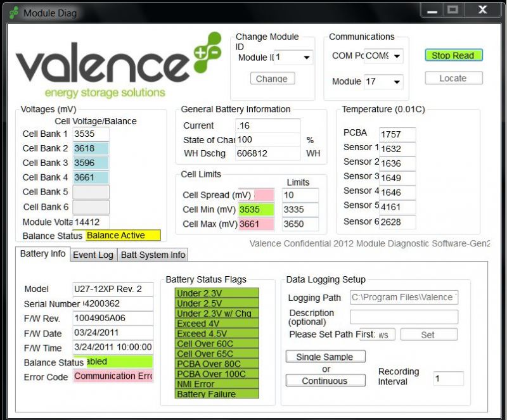Click the Sensor 6 temperature value 2628
Viewport: 507px width, 420px height.
[x=397, y=222]
